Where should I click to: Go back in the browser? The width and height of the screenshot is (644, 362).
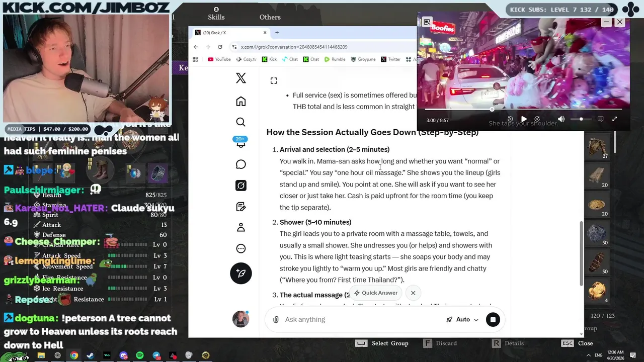tap(196, 47)
